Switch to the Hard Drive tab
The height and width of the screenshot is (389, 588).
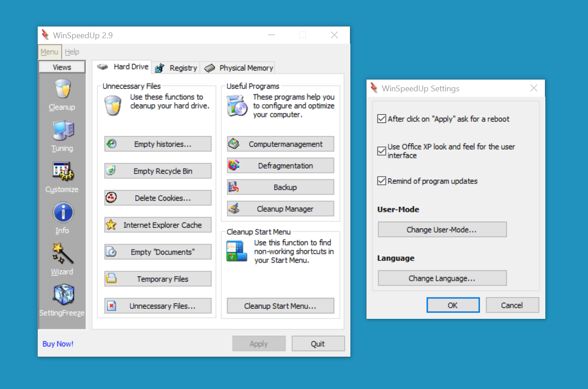(122, 67)
